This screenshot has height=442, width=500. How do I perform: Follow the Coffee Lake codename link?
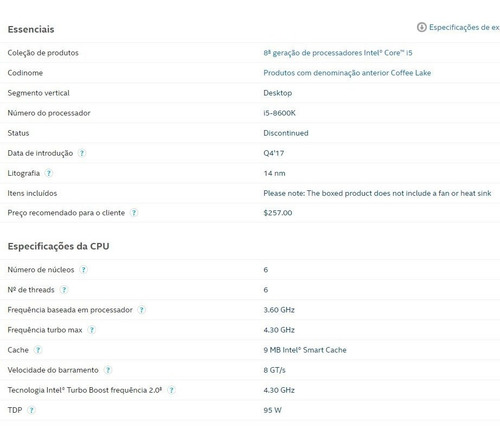[x=347, y=73]
